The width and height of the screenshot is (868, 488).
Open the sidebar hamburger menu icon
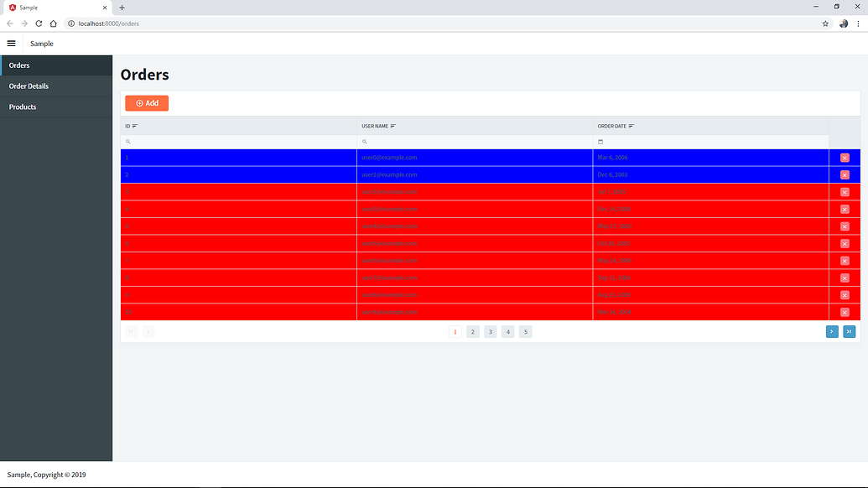click(11, 43)
